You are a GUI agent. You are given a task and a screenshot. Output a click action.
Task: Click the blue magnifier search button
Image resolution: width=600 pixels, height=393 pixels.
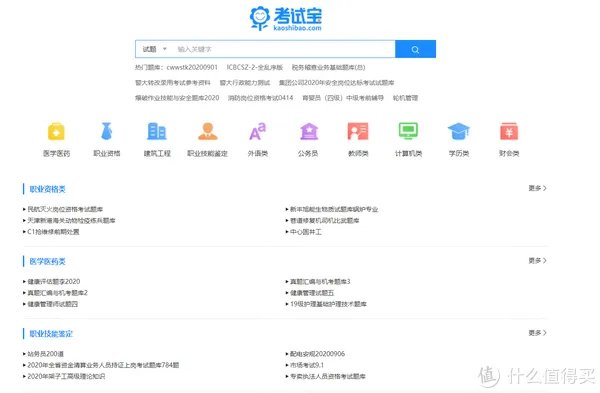pyautogui.click(x=415, y=49)
